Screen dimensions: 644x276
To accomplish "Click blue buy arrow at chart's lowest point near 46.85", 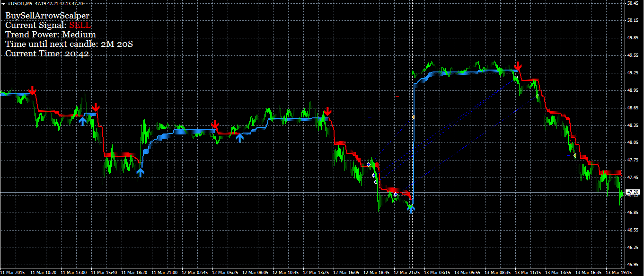I will tap(411, 209).
